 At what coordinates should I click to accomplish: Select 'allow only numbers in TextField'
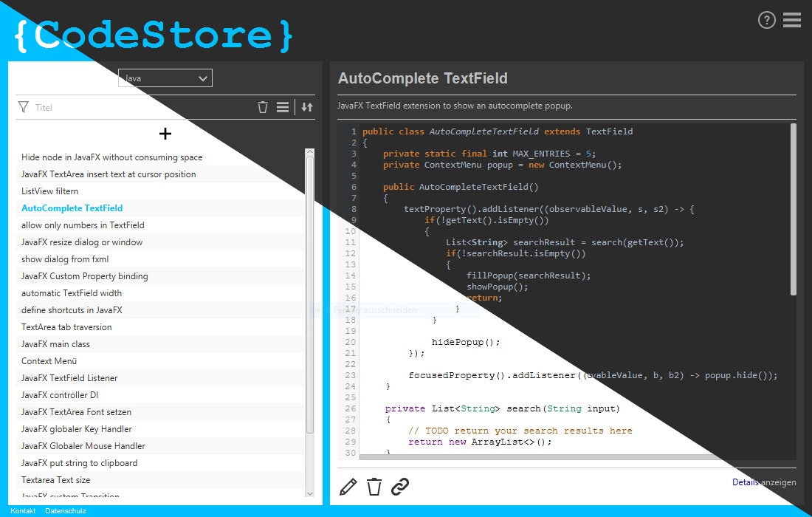tap(160, 225)
